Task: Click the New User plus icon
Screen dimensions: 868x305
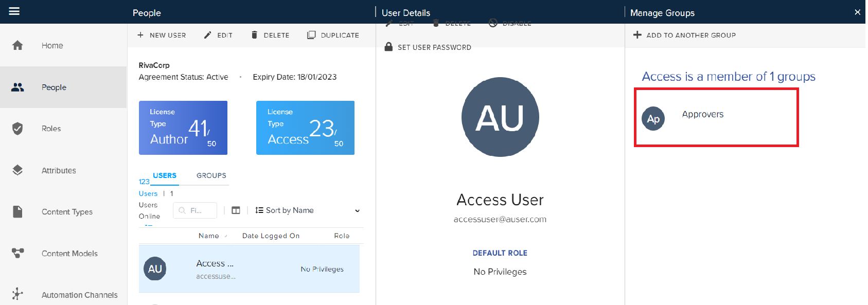Action: tap(140, 35)
